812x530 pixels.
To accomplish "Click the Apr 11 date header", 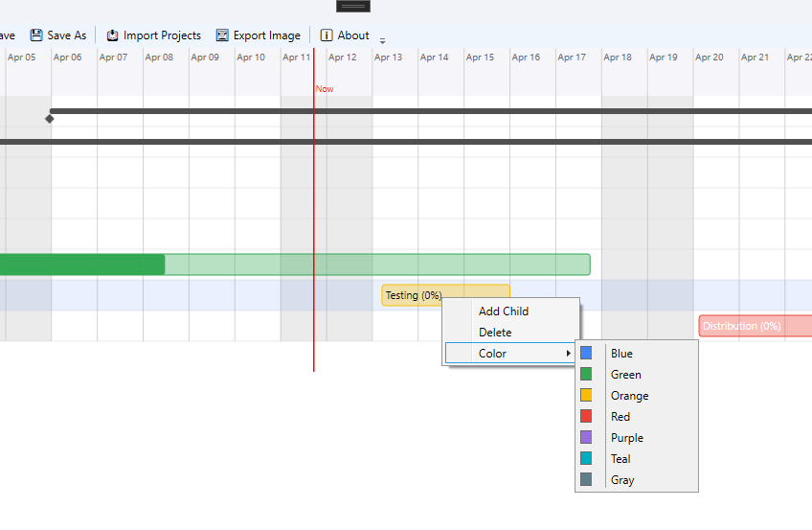I will click(297, 57).
